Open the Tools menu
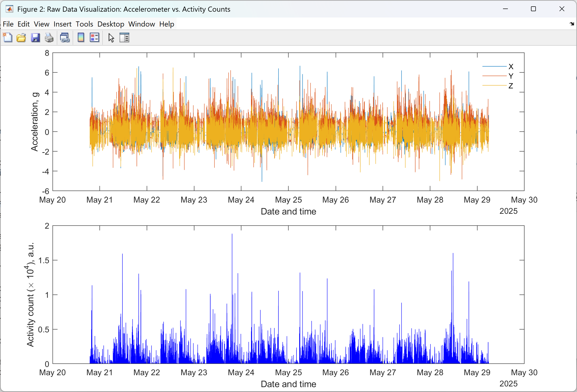The height and width of the screenshot is (392, 577). pyautogui.click(x=84, y=24)
